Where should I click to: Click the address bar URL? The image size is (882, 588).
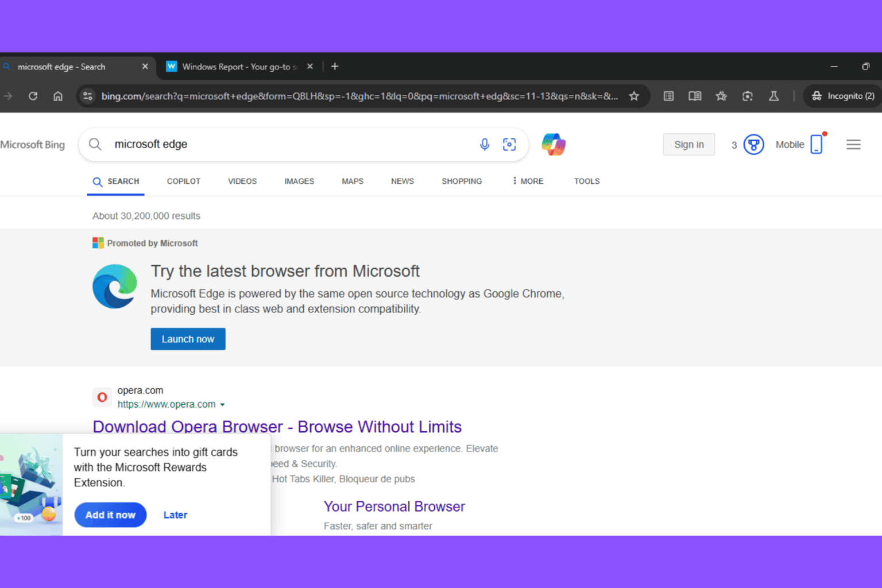tap(359, 96)
